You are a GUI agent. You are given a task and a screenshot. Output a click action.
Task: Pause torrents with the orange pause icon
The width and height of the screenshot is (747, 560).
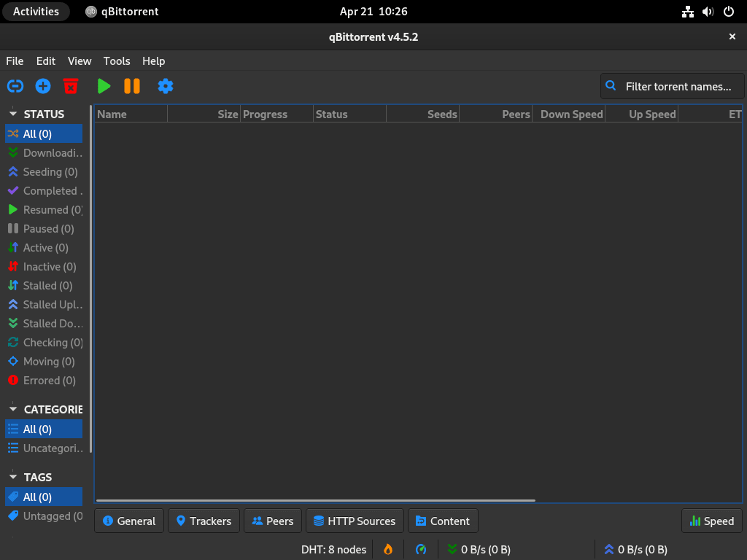(131, 86)
